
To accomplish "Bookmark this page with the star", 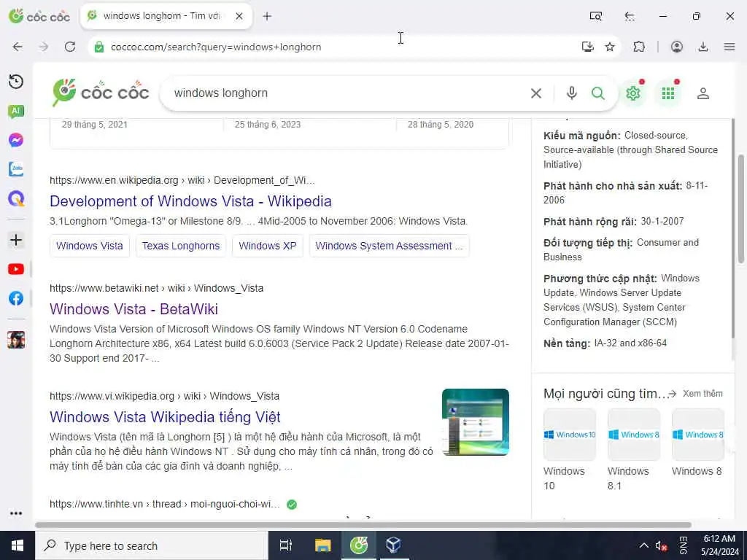I will click(610, 47).
